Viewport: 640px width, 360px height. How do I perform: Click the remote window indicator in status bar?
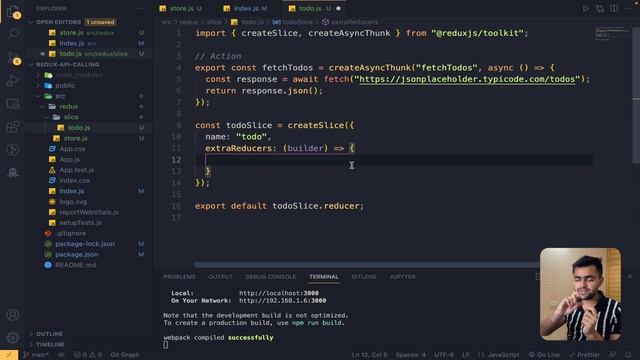tap(9, 355)
